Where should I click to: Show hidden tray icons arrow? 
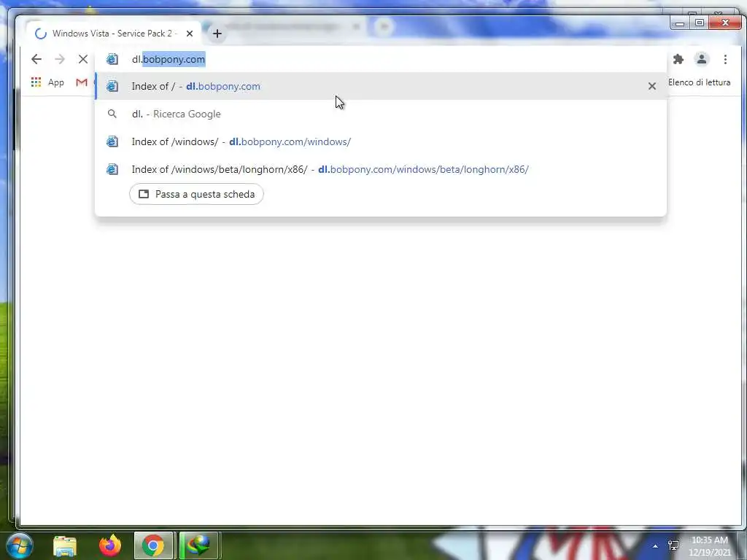pos(655,546)
